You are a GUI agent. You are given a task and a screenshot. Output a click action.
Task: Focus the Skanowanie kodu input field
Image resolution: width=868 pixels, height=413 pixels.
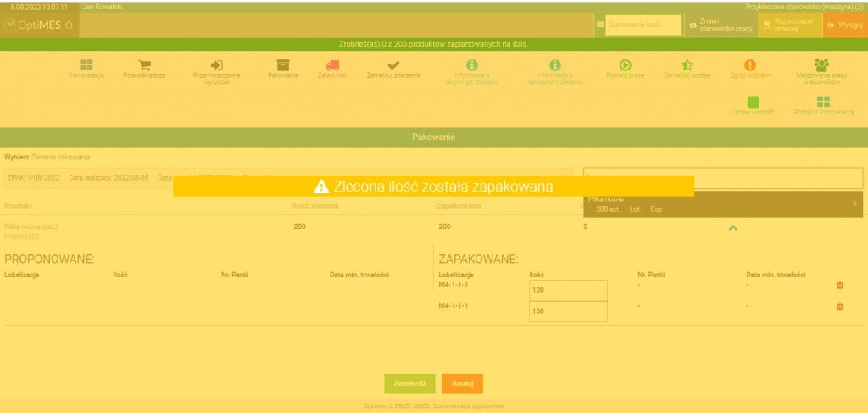(x=643, y=25)
